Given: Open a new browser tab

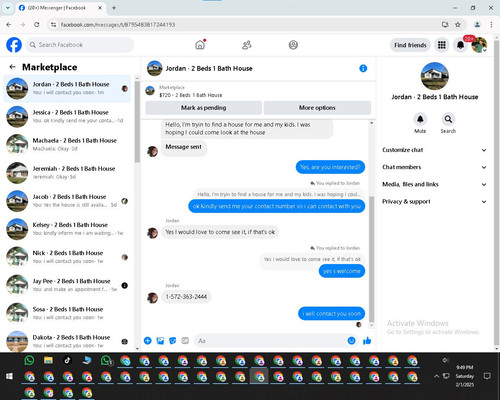Looking at the screenshot, I should [x=114, y=8].
